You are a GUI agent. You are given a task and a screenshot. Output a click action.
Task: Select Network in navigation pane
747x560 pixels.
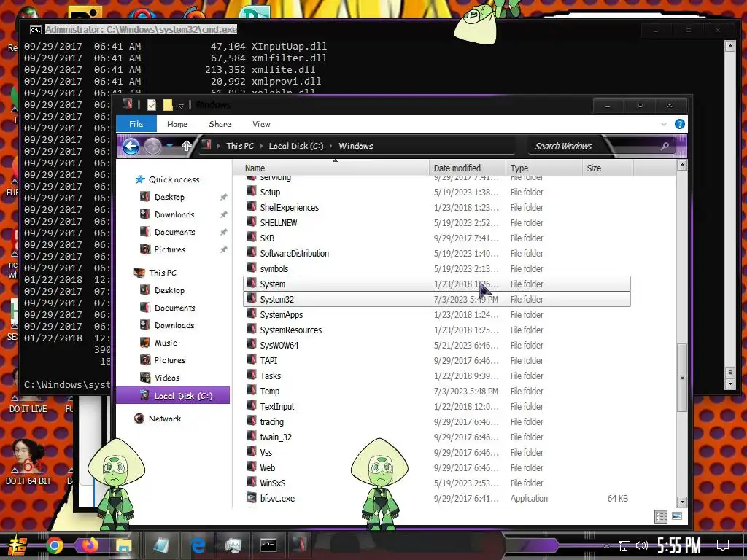click(x=164, y=419)
